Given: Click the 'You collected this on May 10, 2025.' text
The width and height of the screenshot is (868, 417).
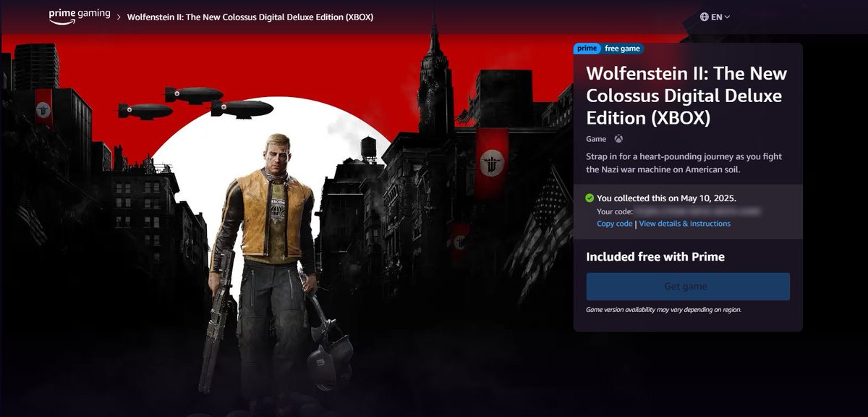Looking at the screenshot, I should point(667,198).
